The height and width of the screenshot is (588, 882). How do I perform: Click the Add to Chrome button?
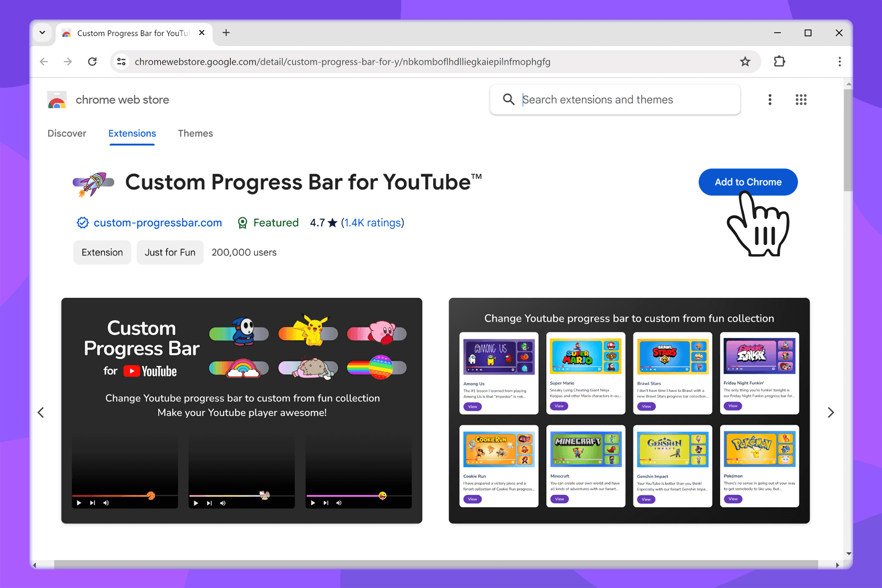pos(748,182)
